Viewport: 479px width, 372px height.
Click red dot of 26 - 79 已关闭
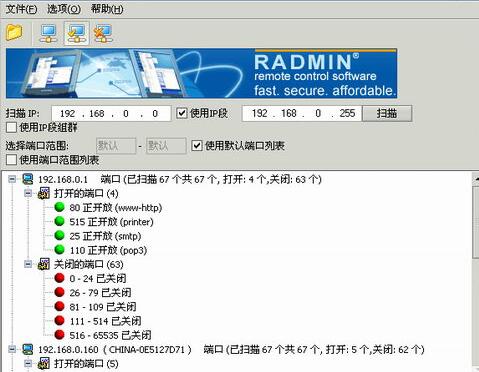click(x=59, y=292)
